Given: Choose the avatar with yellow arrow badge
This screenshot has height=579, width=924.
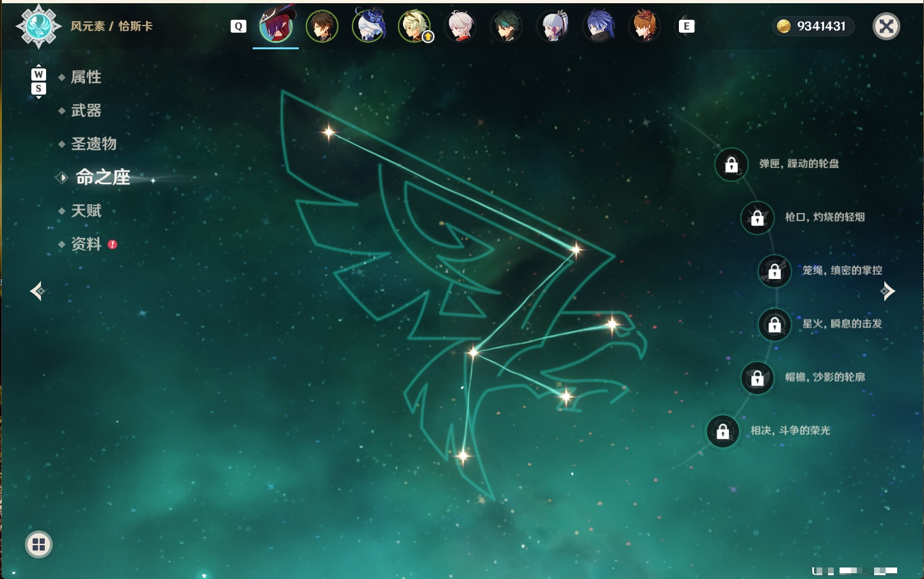Looking at the screenshot, I should pyautogui.click(x=415, y=26).
